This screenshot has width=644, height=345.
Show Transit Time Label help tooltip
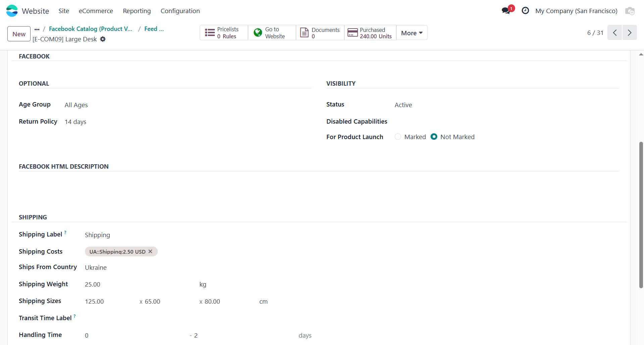tap(75, 316)
